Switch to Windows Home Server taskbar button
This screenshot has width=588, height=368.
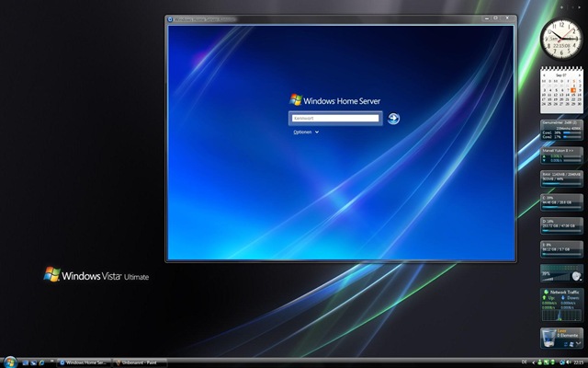tap(84, 362)
